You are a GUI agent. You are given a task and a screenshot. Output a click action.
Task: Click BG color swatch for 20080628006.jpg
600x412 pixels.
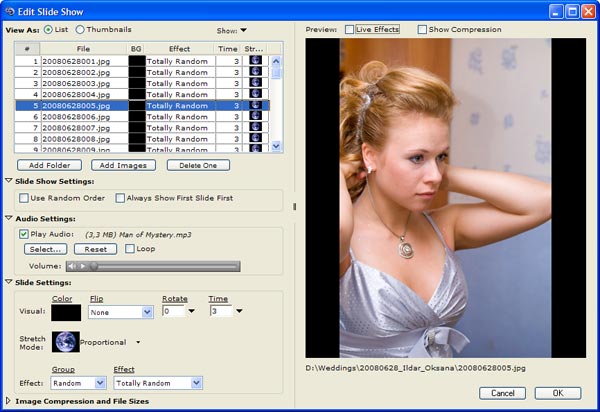(137, 116)
